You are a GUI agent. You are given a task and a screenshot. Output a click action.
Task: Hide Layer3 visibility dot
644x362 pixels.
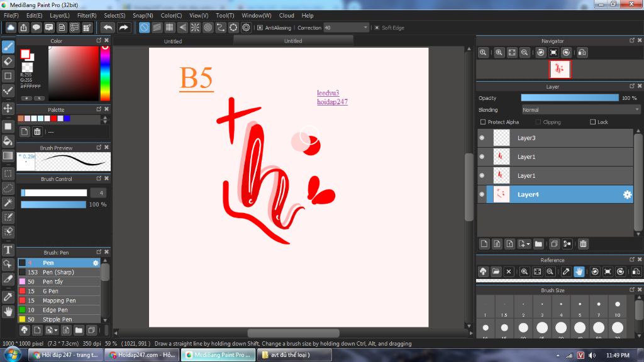tap(482, 138)
